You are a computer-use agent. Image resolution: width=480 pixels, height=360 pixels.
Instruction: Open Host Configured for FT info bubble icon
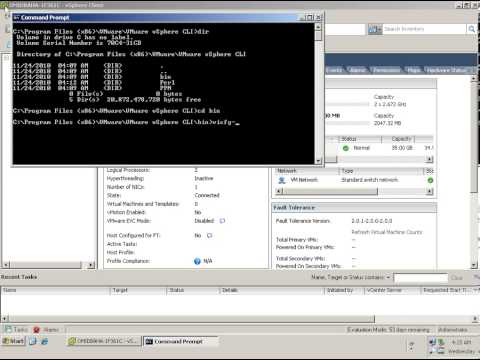(209, 236)
